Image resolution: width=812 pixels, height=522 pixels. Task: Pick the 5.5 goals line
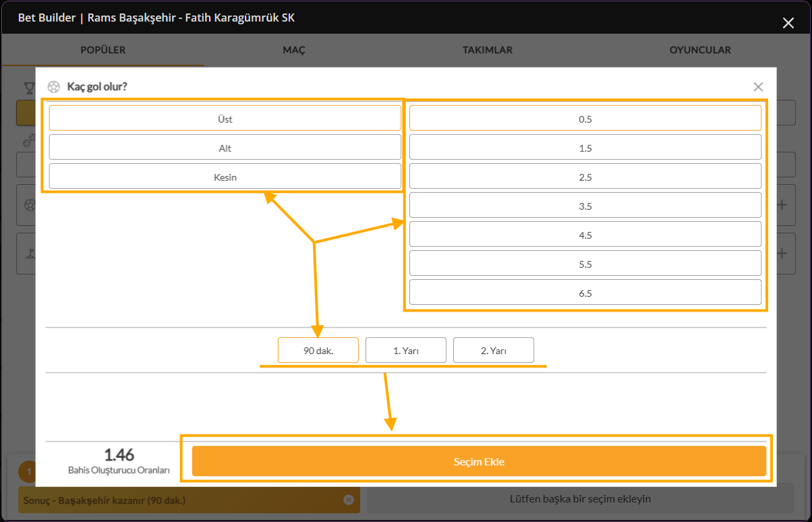pos(585,264)
